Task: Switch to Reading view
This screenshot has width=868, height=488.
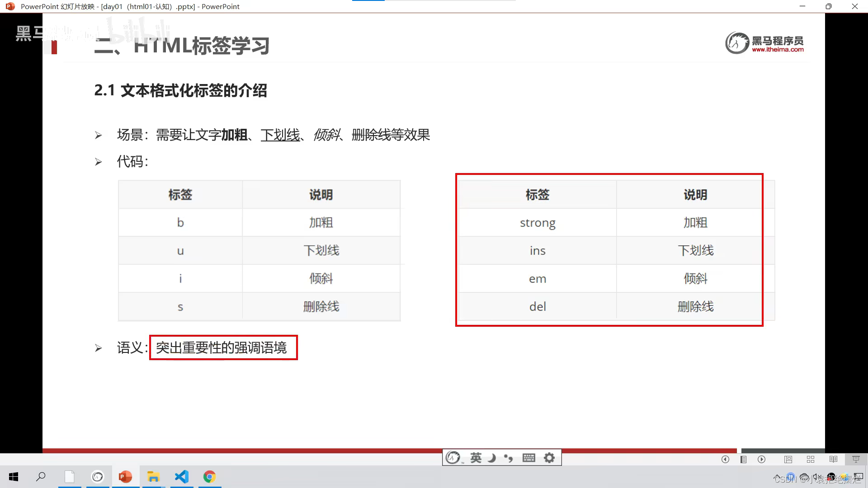Action: 833,459
